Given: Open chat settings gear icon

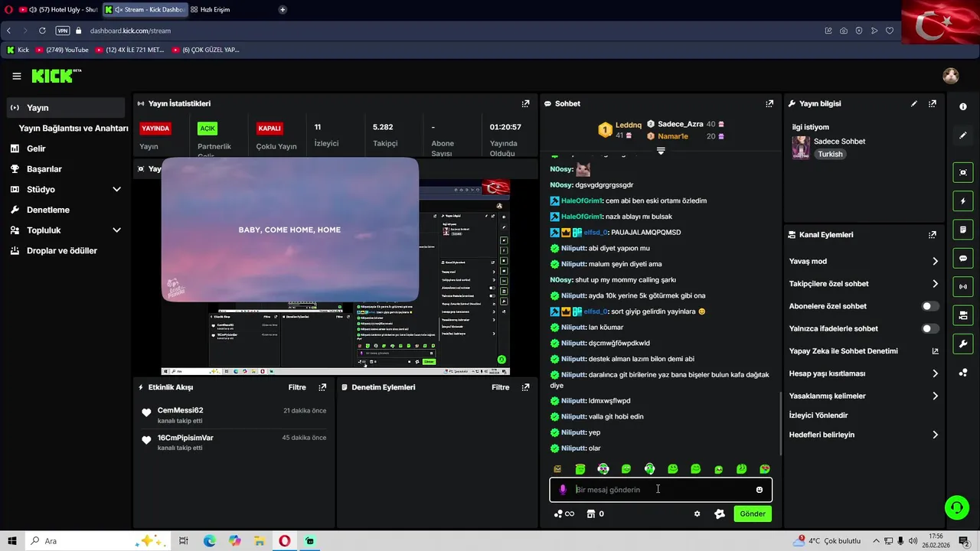Looking at the screenshot, I should coord(697,514).
